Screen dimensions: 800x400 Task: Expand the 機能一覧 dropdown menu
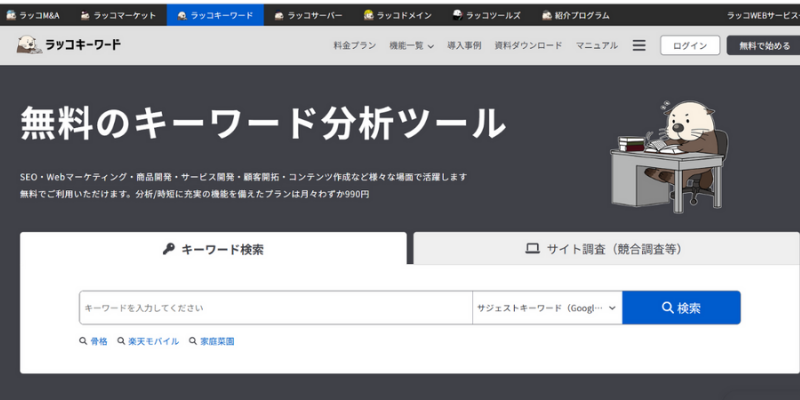pyautogui.click(x=411, y=45)
